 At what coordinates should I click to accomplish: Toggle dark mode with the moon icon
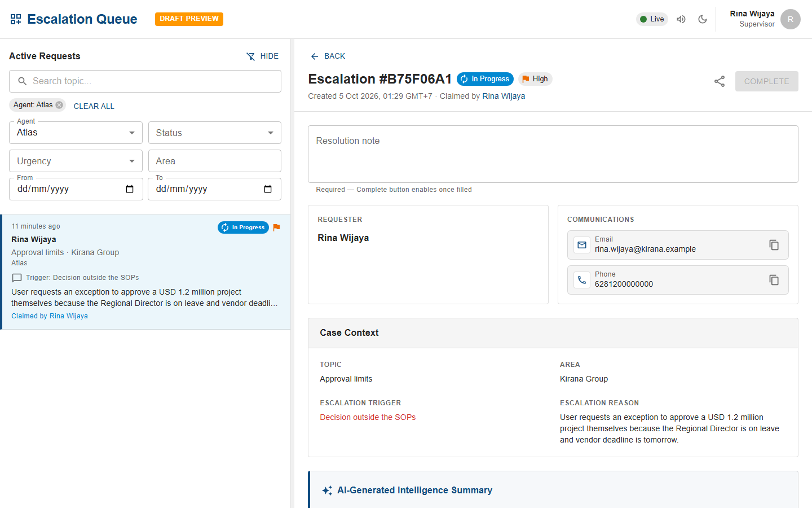click(x=703, y=19)
